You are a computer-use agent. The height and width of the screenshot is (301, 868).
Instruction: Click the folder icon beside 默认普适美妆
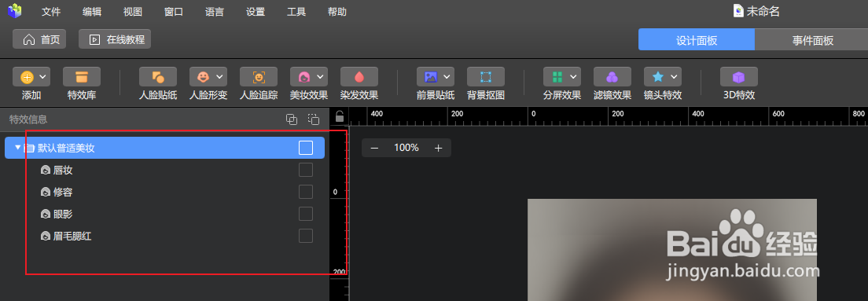29,148
